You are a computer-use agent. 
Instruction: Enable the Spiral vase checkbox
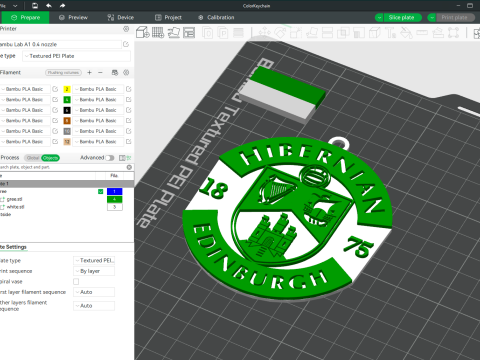[76, 282]
